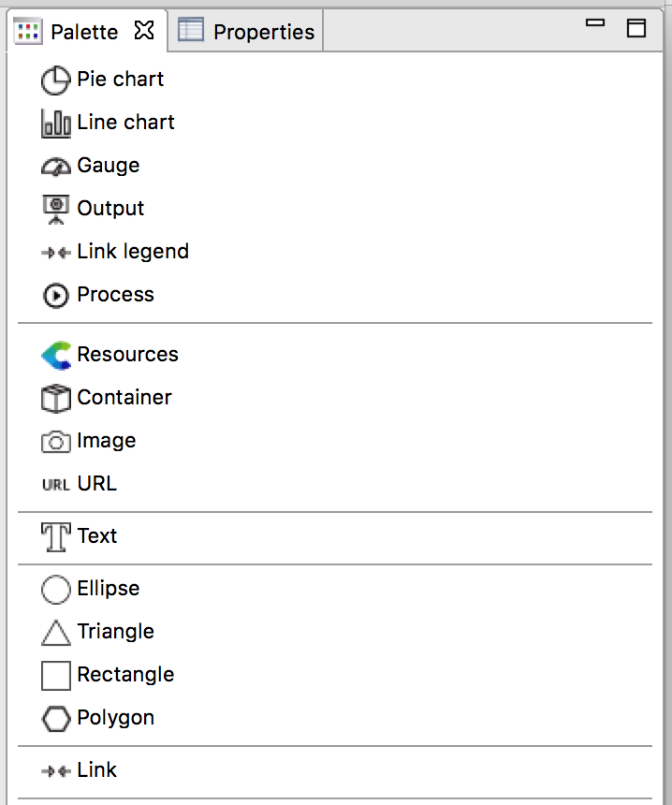Choose the Polygon hexagon icon
672x805 pixels.
point(56,719)
